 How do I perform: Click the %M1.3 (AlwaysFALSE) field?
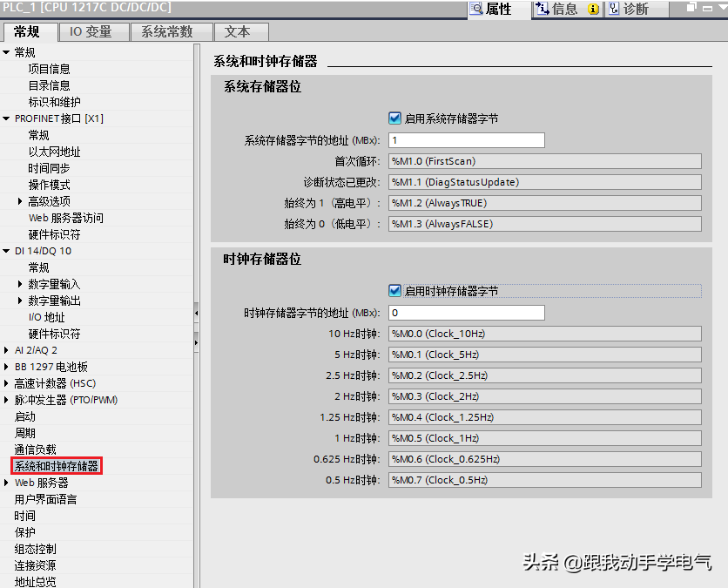click(545, 224)
